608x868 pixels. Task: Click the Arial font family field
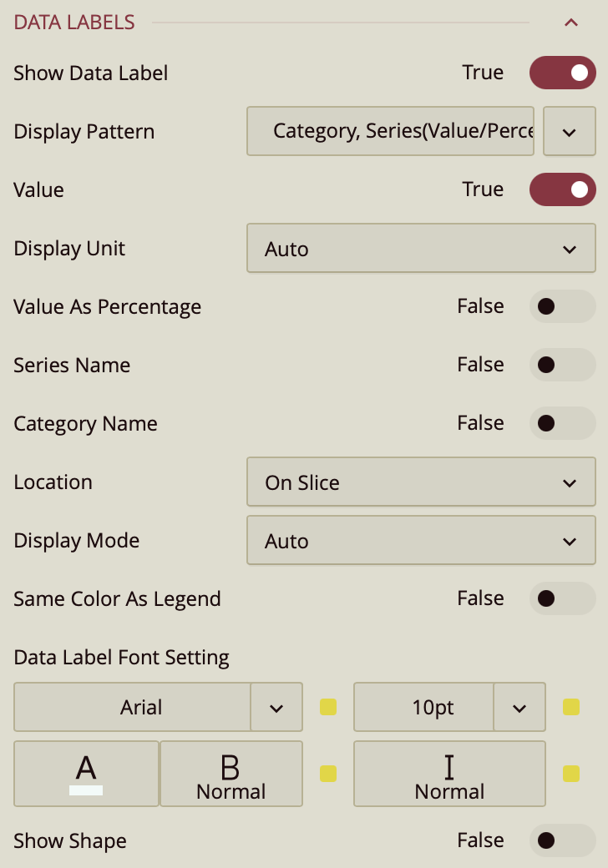[x=133, y=708]
